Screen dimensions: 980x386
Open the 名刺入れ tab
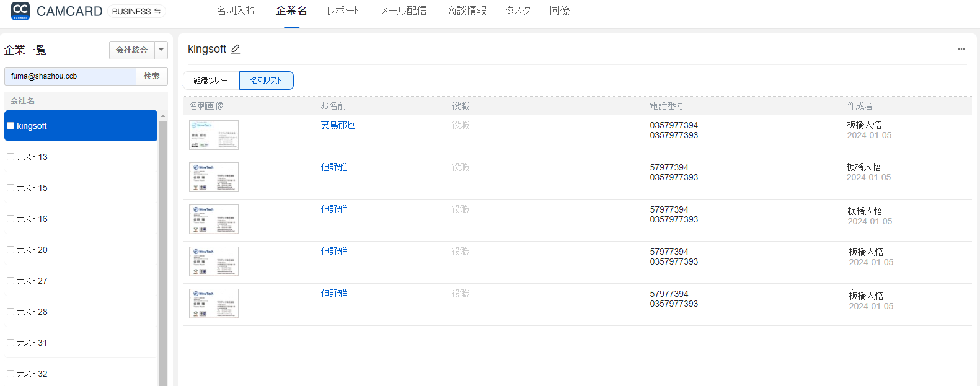(236, 11)
